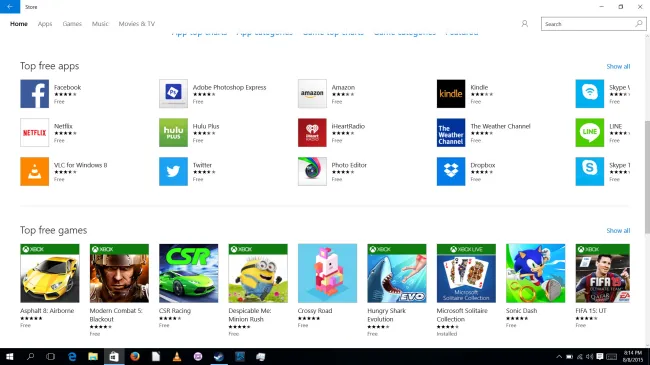The height and width of the screenshot is (365, 650).
Task: Open taskbar search magnifier
Action: tap(30, 357)
